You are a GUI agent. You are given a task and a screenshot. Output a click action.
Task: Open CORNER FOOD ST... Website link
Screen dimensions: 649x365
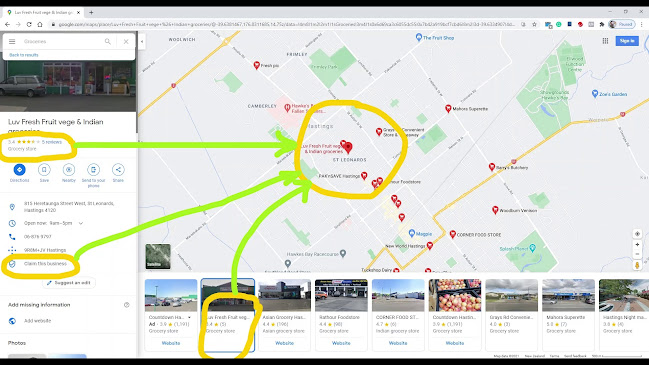coord(398,343)
